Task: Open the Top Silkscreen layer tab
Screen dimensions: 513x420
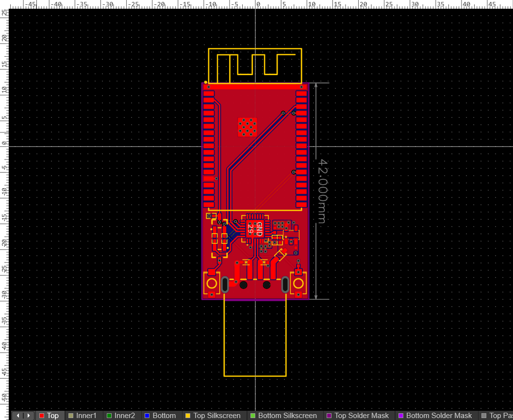Action: tap(216, 416)
